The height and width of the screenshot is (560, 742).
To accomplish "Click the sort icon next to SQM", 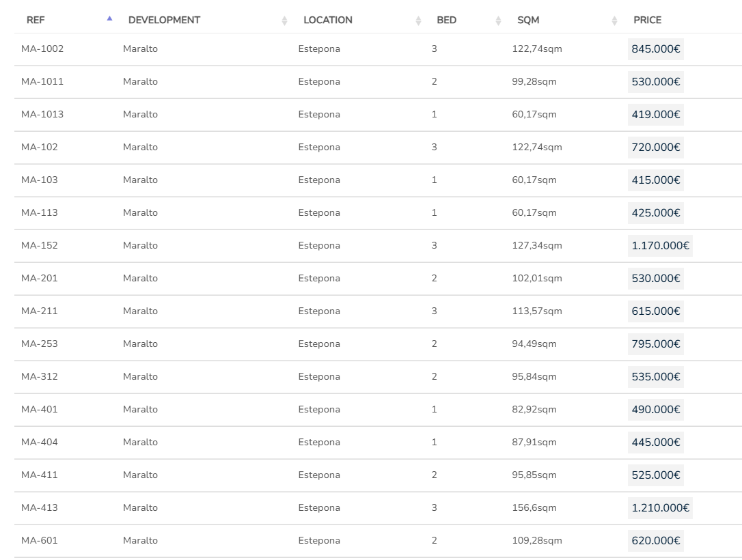I will click(x=614, y=20).
